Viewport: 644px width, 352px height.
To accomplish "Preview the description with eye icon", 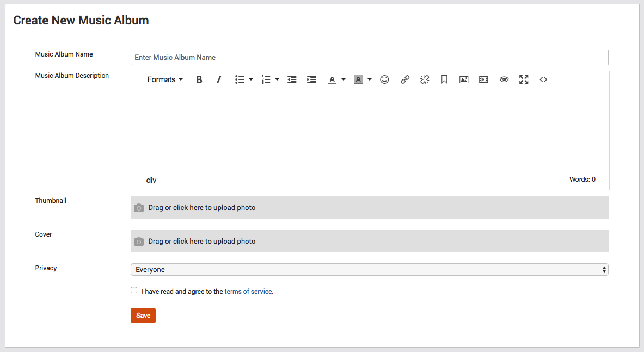I will click(504, 79).
